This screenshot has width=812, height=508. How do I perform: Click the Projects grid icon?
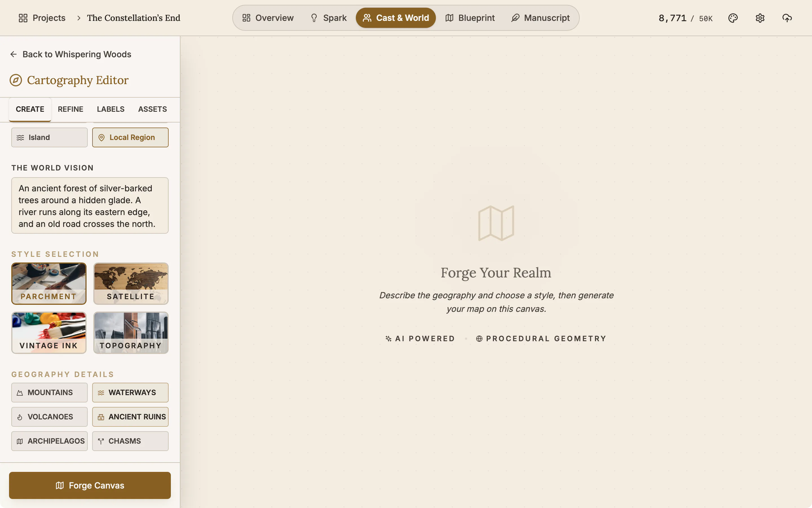tap(23, 18)
